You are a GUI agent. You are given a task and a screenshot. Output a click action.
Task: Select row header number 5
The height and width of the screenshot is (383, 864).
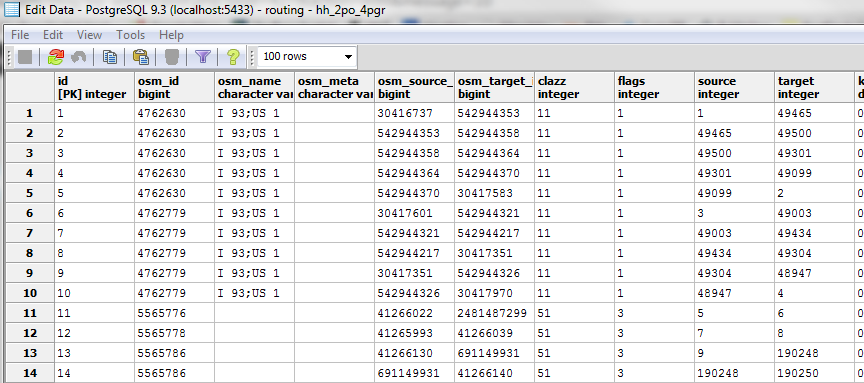point(30,193)
